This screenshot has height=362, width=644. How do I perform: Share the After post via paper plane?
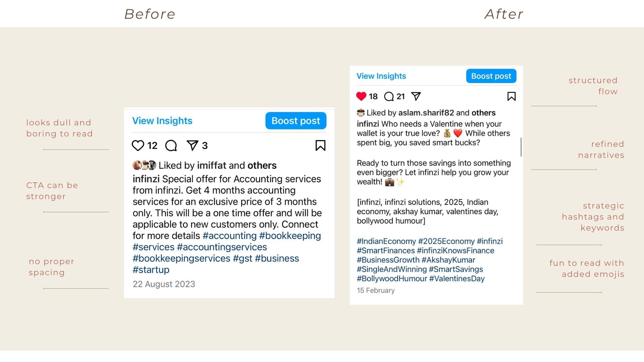pos(416,97)
